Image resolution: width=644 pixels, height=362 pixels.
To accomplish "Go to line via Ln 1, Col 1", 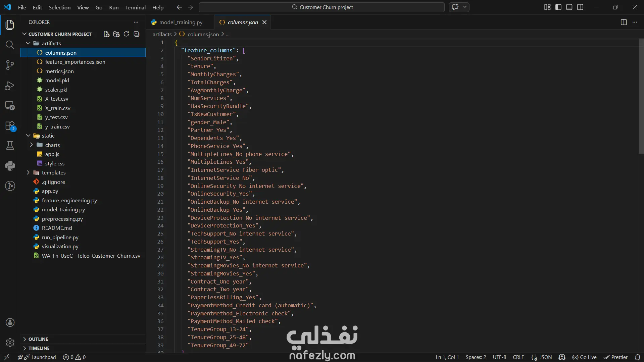I will (x=447, y=357).
